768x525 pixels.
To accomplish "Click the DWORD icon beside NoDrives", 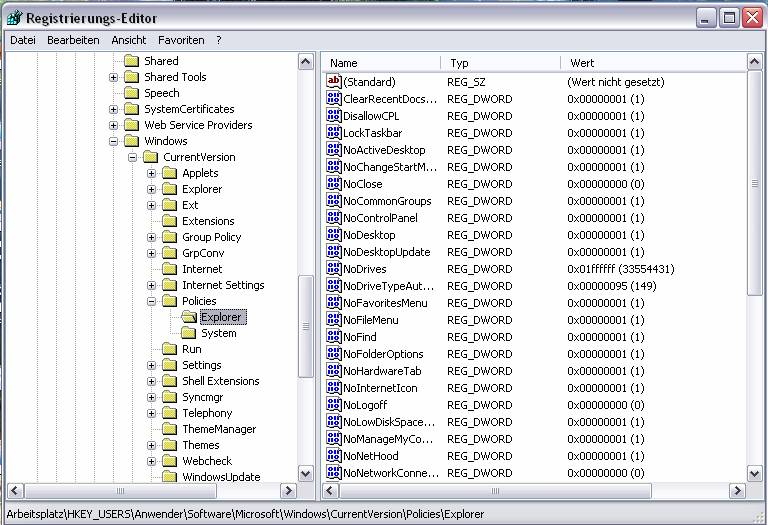I will pos(334,268).
